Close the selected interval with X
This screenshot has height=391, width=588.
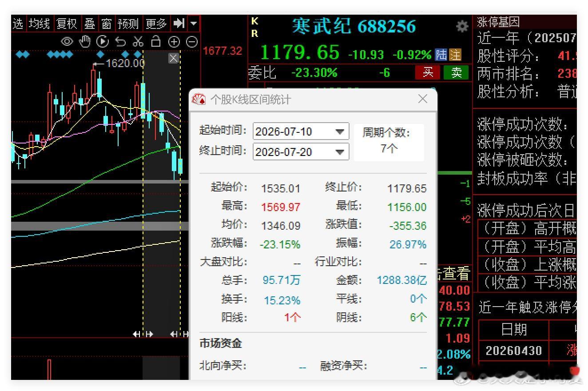pos(174,58)
